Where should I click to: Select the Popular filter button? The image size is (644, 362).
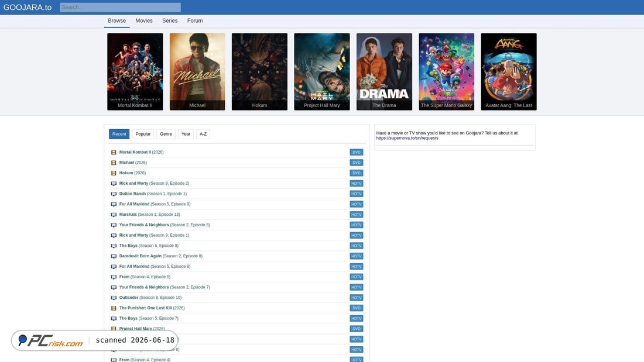tap(143, 134)
